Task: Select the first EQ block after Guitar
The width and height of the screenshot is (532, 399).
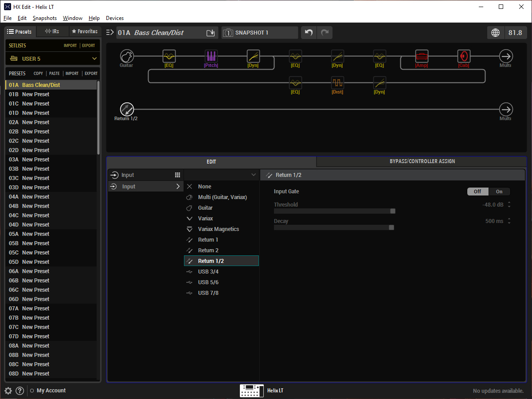Action: tap(169, 56)
